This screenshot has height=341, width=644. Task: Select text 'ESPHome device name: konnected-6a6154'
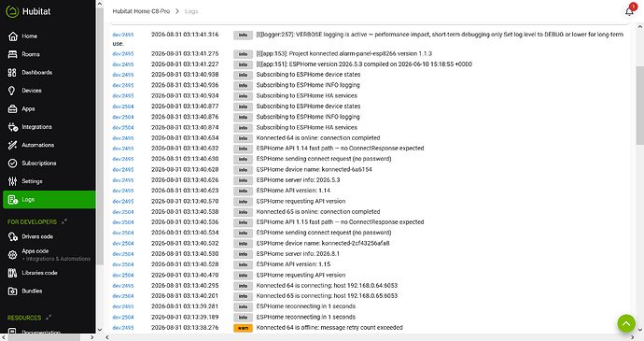[x=315, y=169]
